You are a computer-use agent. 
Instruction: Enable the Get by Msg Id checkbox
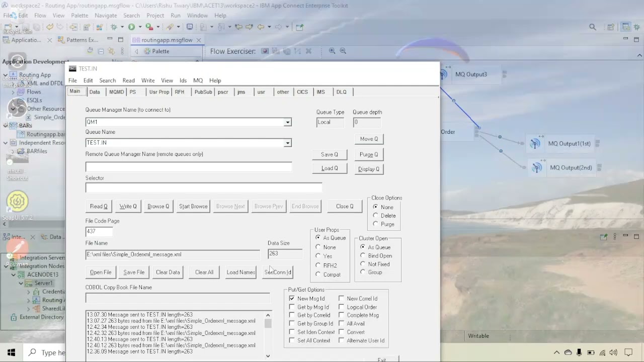pos(292,307)
